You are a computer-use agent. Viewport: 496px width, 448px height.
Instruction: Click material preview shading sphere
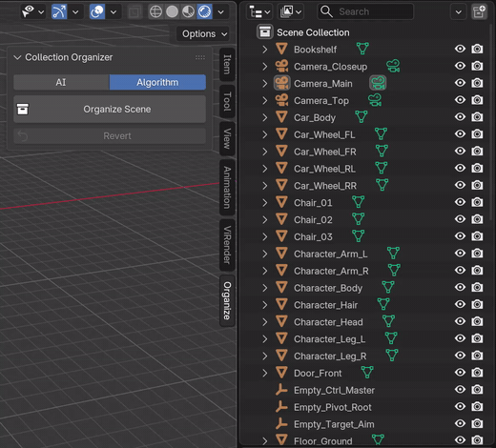point(189,12)
